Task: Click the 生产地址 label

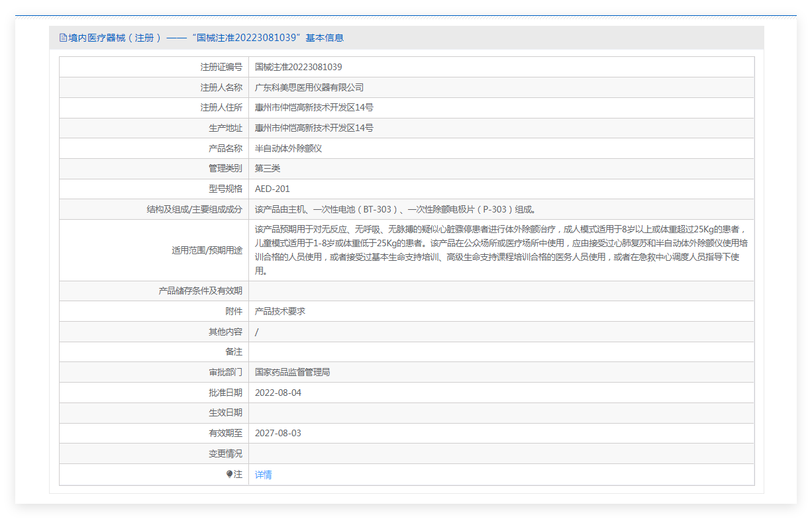Action: coord(225,128)
